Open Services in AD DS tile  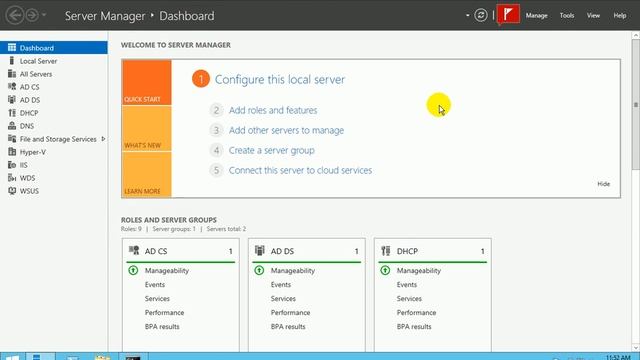click(x=283, y=298)
